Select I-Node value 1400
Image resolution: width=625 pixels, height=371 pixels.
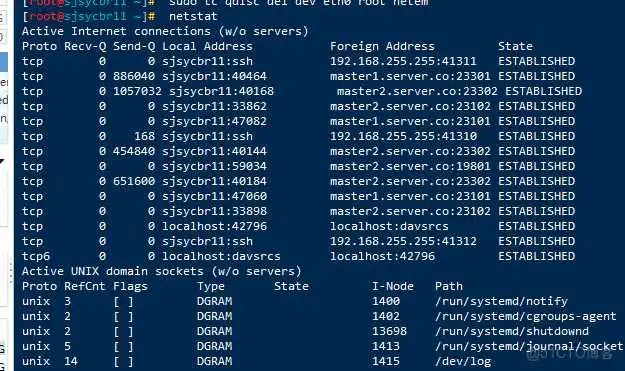coord(386,302)
